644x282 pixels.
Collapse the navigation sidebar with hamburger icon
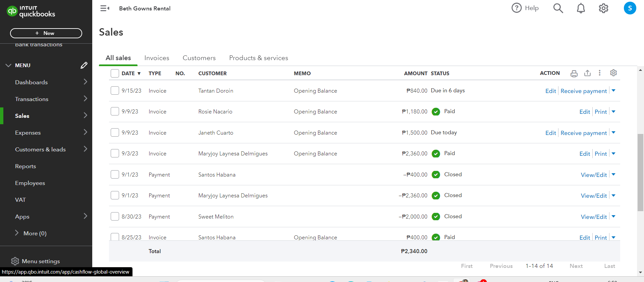click(x=105, y=8)
